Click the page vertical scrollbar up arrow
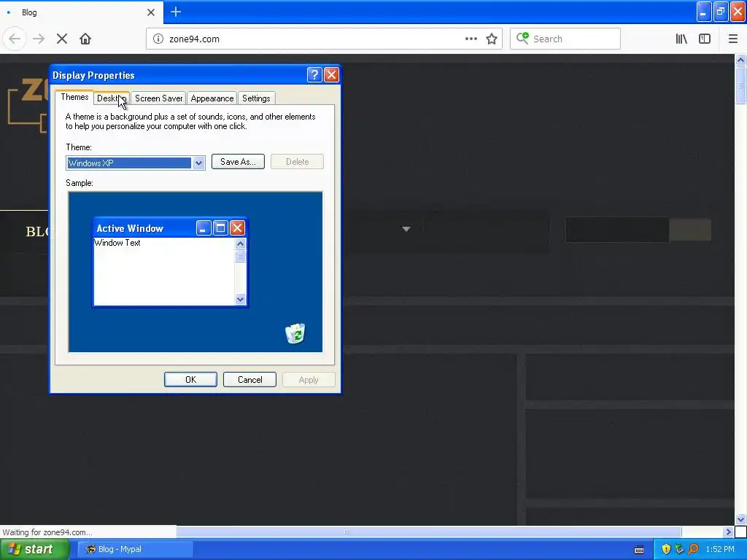This screenshot has height=560, width=747. pos(740,60)
